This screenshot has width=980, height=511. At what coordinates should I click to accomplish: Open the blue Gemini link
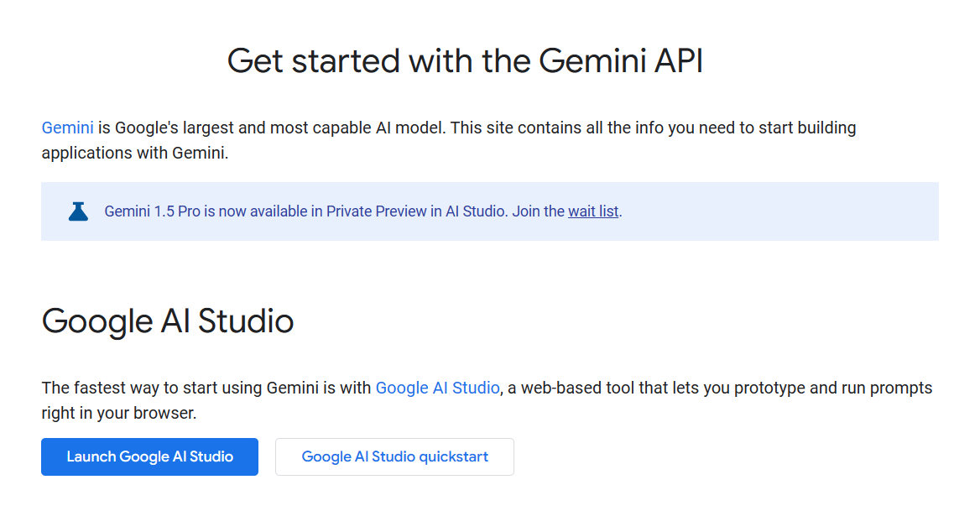pyautogui.click(x=67, y=128)
